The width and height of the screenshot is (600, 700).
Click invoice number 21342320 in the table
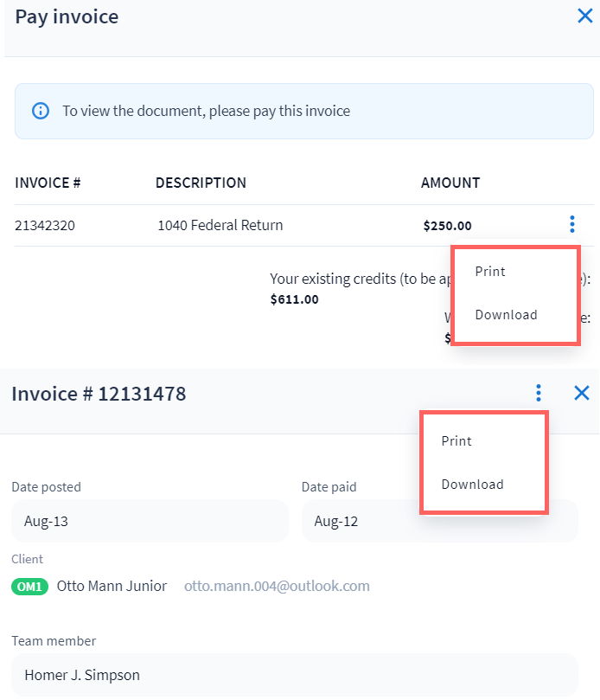[x=45, y=226]
